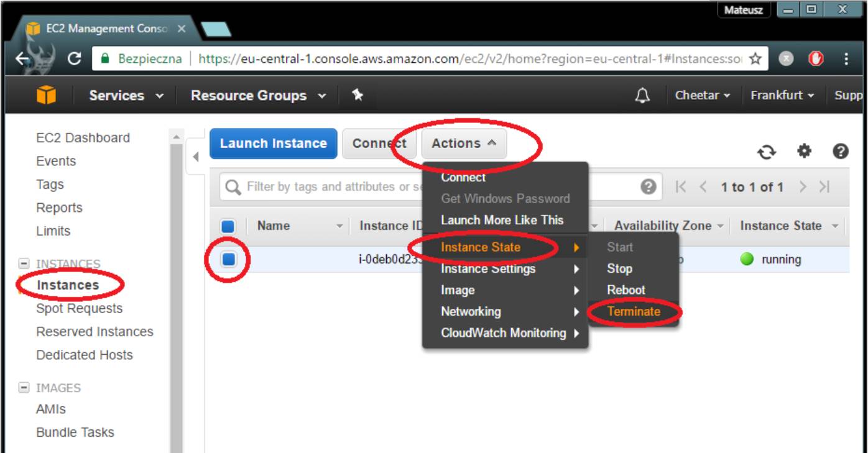Open Events in the sidebar
The width and height of the screenshot is (868, 453).
click(x=56, y=162)
